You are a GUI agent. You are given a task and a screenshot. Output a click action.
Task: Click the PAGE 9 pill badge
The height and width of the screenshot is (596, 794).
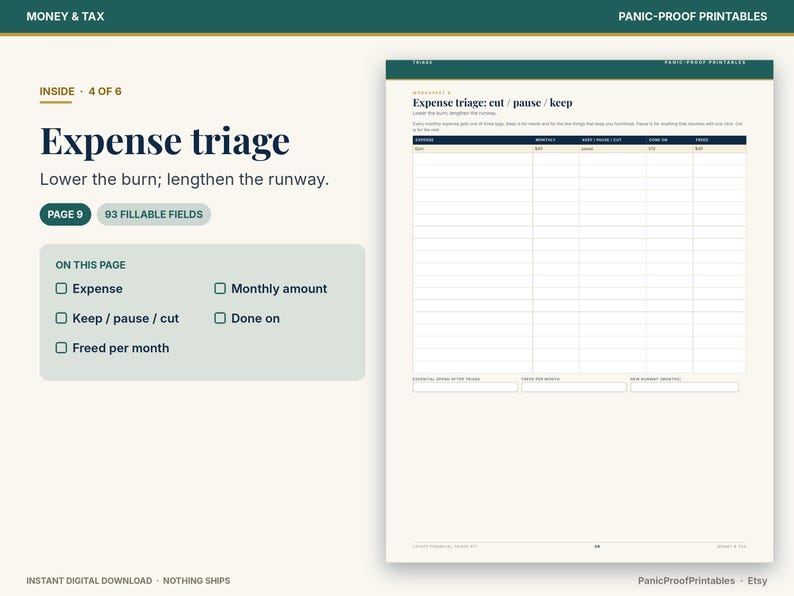(x=65, y=214)
